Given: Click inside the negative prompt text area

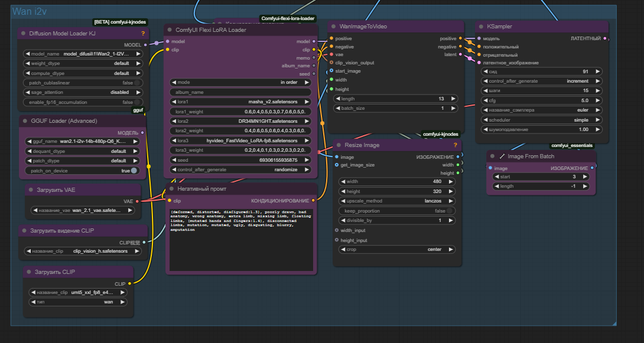Looking at the screenshot, I should pos(242,240).
